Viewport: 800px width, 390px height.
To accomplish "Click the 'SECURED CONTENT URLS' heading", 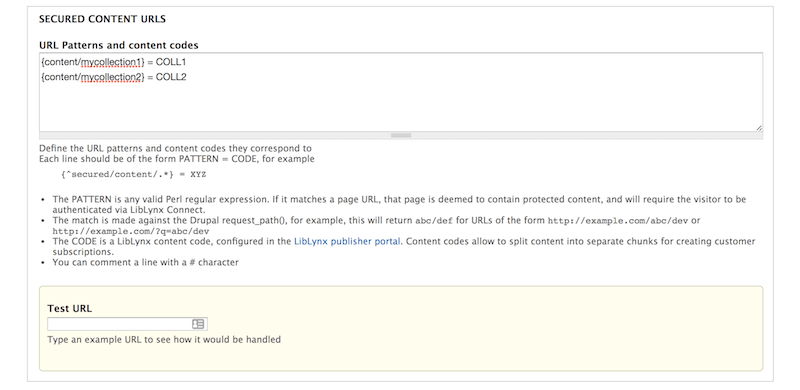I will (x=102, y=19).
